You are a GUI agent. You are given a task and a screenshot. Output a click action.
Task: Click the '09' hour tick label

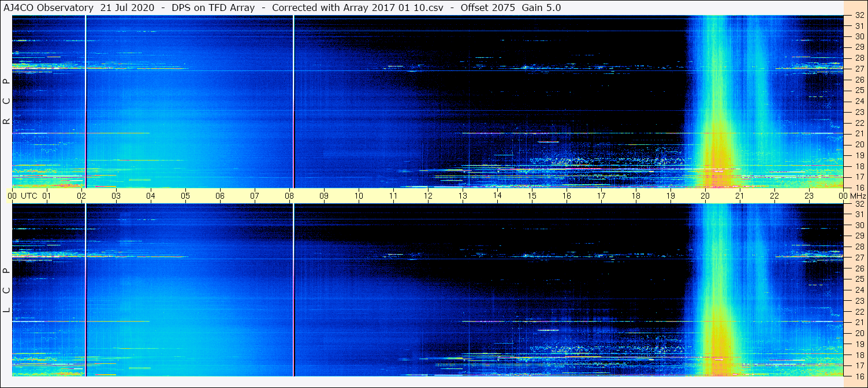324,196
